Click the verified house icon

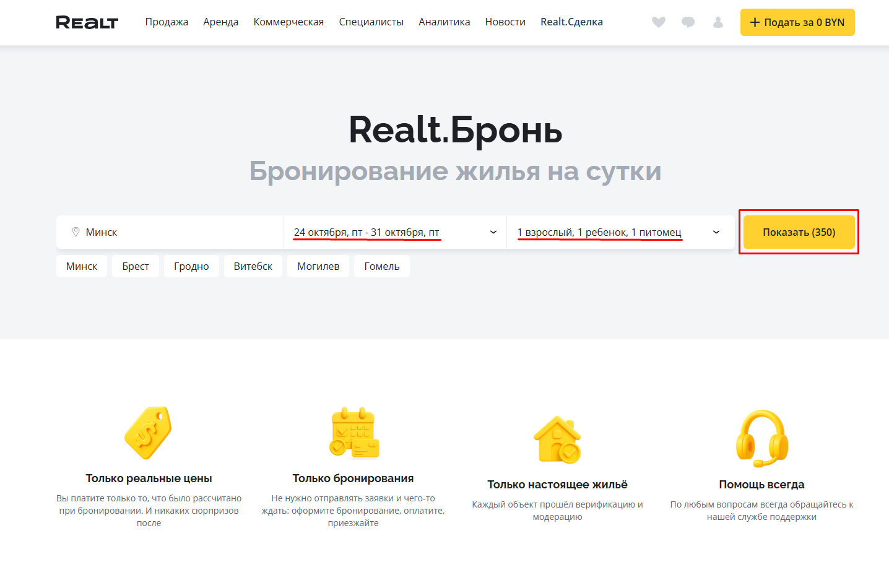coord(557,439)
